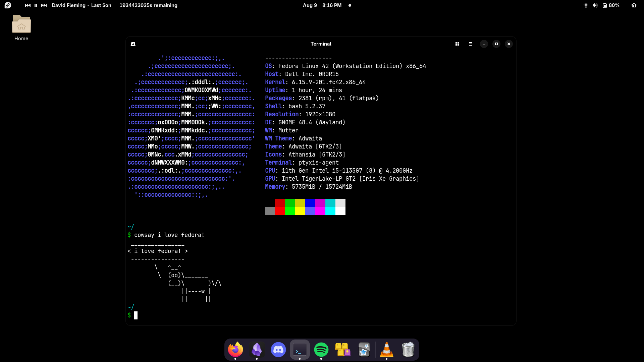Click the Kernel: 6.15.9-201.fc42.x86_64 line
Viewport: 644px width, 362px height.
(315, 82)
